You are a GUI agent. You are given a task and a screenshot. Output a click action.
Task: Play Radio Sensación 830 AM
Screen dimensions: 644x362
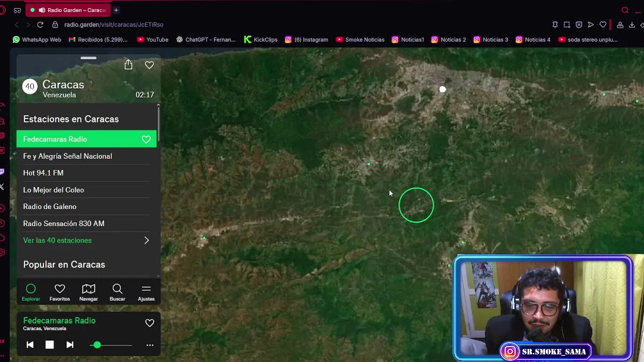click(x=87, y=224)
